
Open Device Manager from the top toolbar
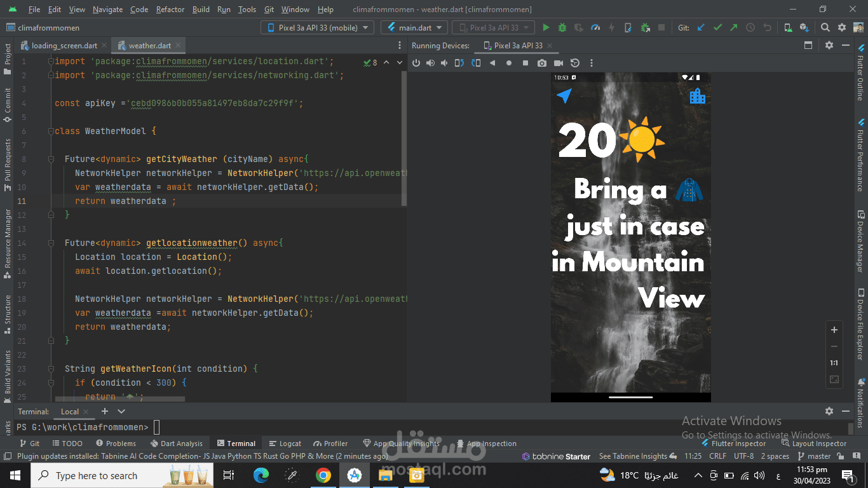point(788,27)
